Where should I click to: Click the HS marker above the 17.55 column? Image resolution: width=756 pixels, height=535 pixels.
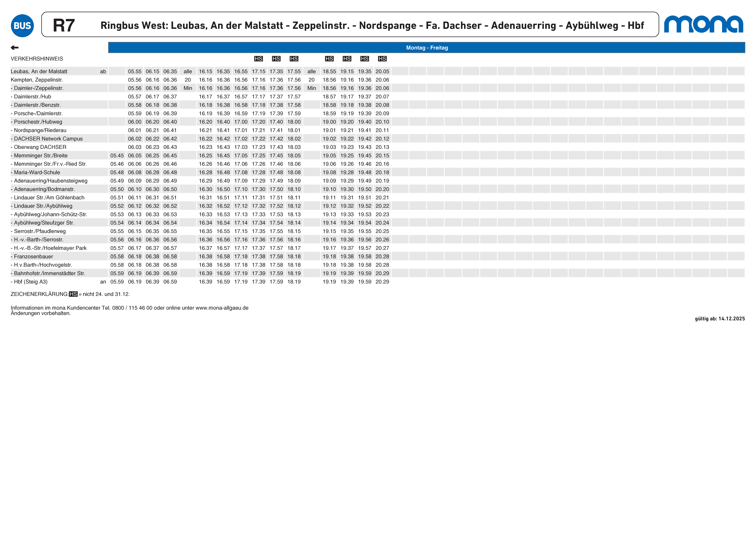tap(294, 59)
